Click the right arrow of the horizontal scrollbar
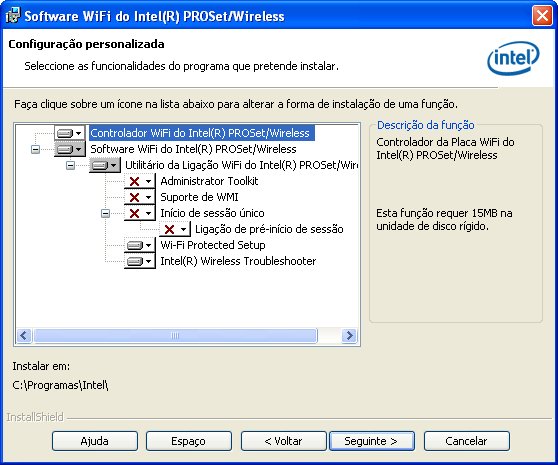Image resolution: width=558 pixels, height=465 pixels. click(x=349, y=335)
